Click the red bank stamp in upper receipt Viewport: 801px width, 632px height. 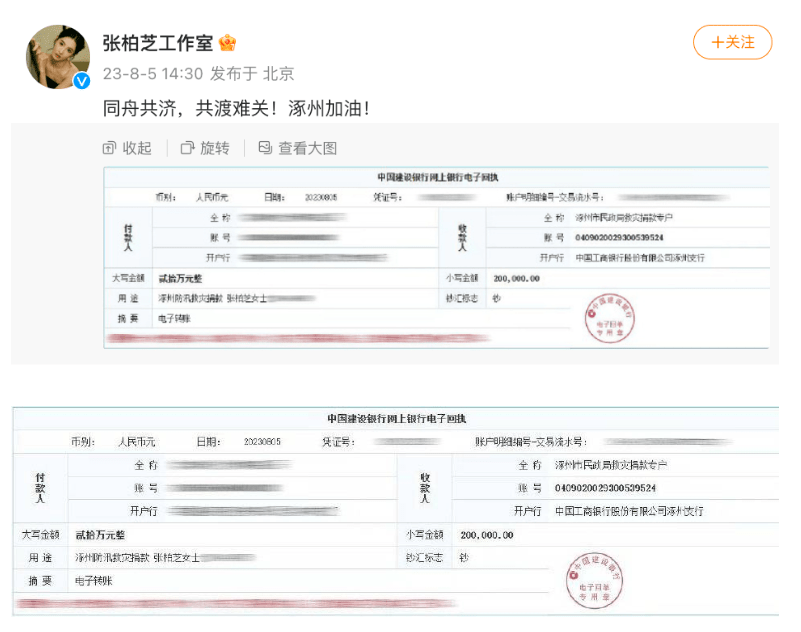(x=609, y=317)
